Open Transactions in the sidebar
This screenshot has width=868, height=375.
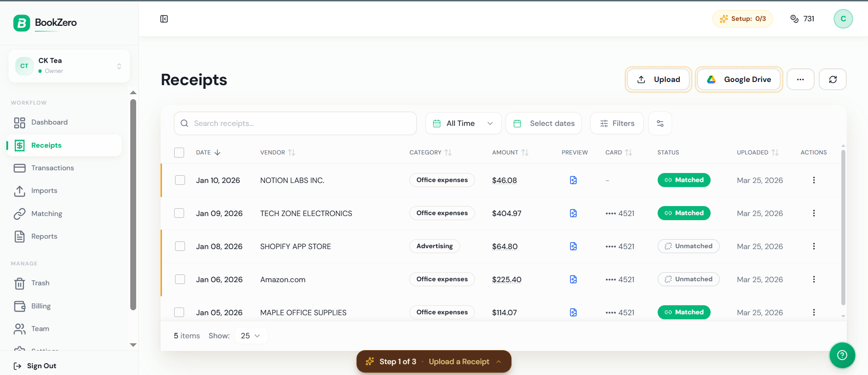(x=64, y=168)
